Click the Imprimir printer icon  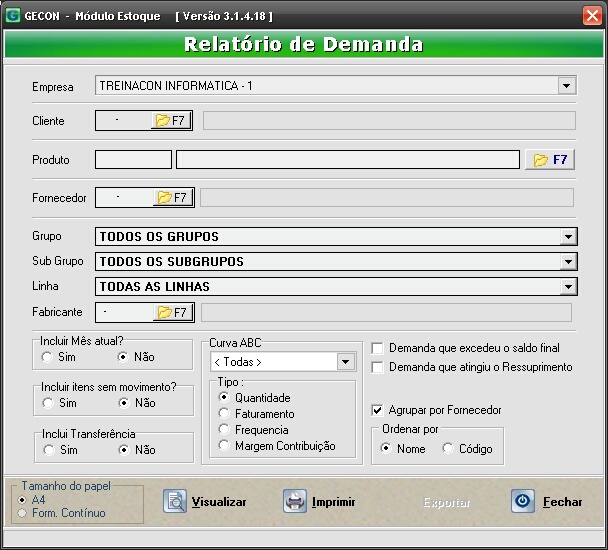295,501
